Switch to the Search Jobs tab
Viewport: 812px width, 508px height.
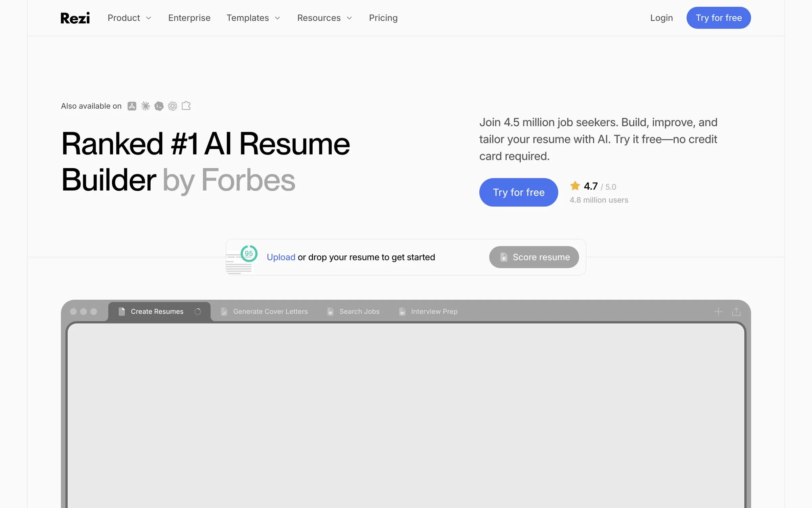(353, 312)
